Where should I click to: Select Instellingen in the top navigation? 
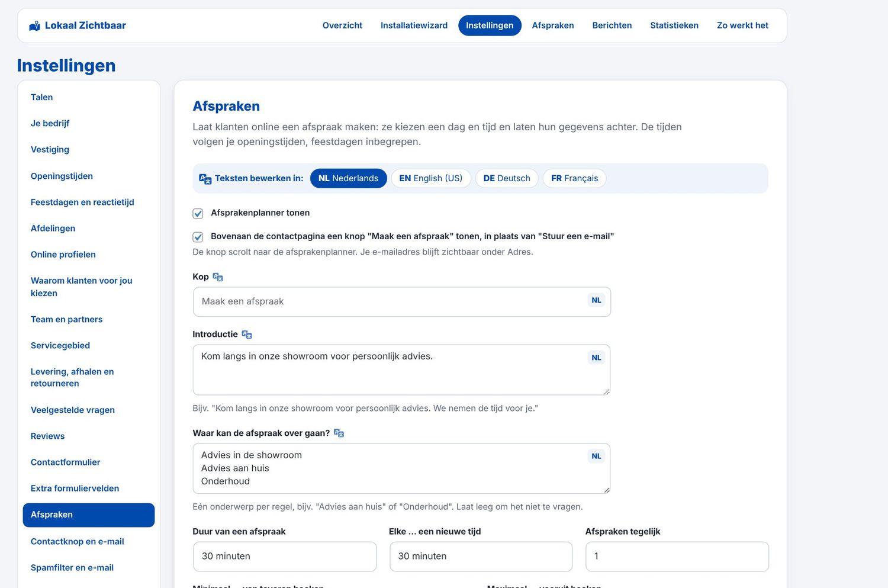pos(490,25)
